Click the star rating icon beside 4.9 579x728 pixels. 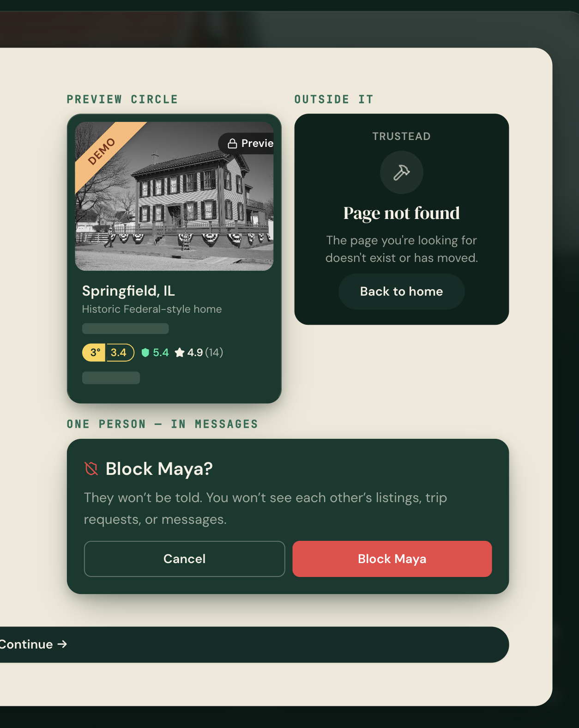[x=180, y=352]
